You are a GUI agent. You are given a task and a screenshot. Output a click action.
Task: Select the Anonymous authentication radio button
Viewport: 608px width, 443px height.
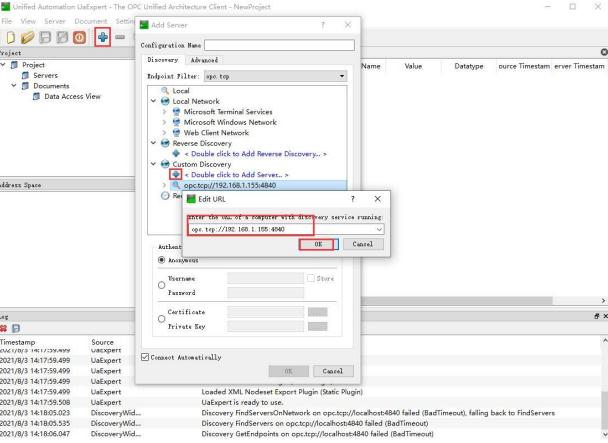coord(162,260)
